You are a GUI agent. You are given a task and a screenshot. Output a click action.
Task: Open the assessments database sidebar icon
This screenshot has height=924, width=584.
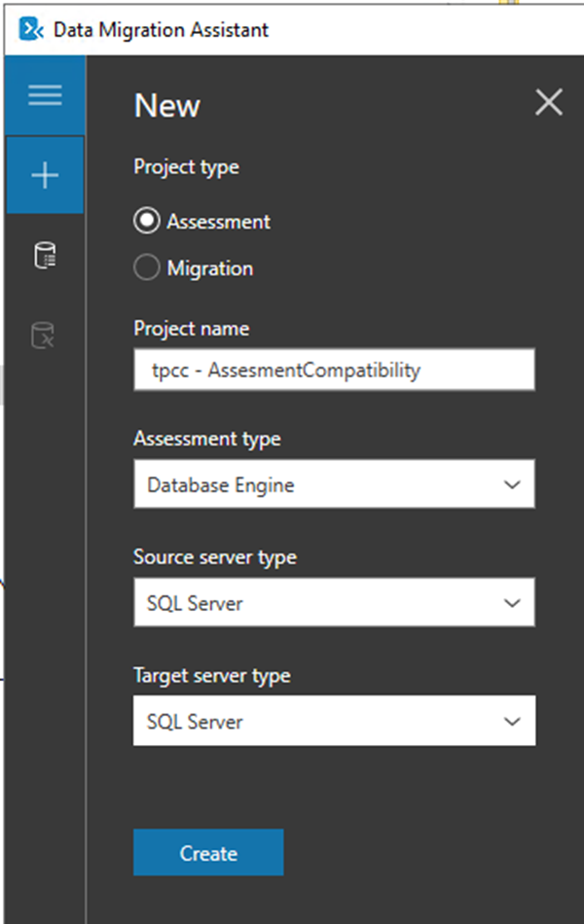(x=45, y=255)
